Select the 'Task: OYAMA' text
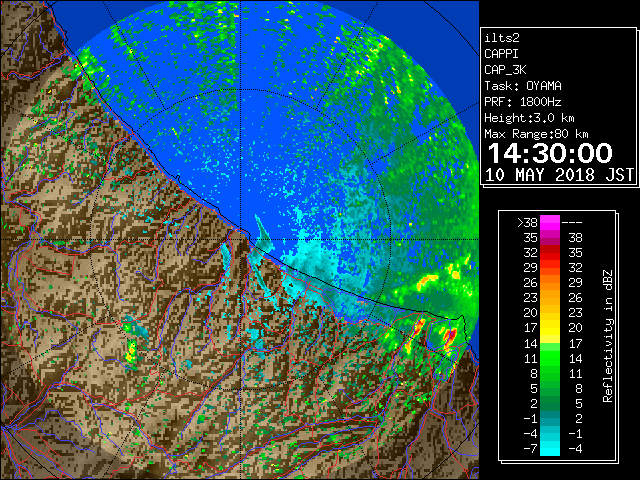Viewport: 640px width, 480px height. click(x=523, y=86)
